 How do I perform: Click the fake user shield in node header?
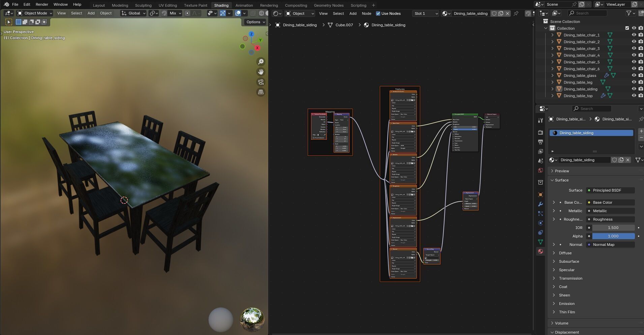click(494, 13)
